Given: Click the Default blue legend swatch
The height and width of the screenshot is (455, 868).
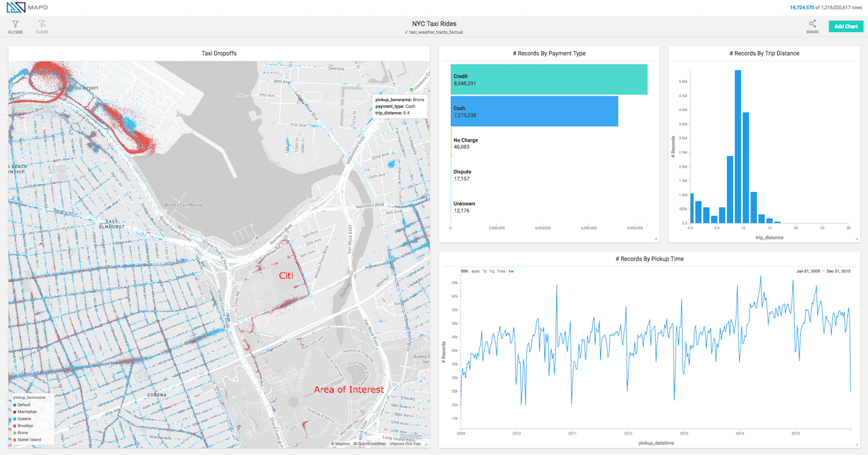Looking at the screenshot, I should 14,405.
